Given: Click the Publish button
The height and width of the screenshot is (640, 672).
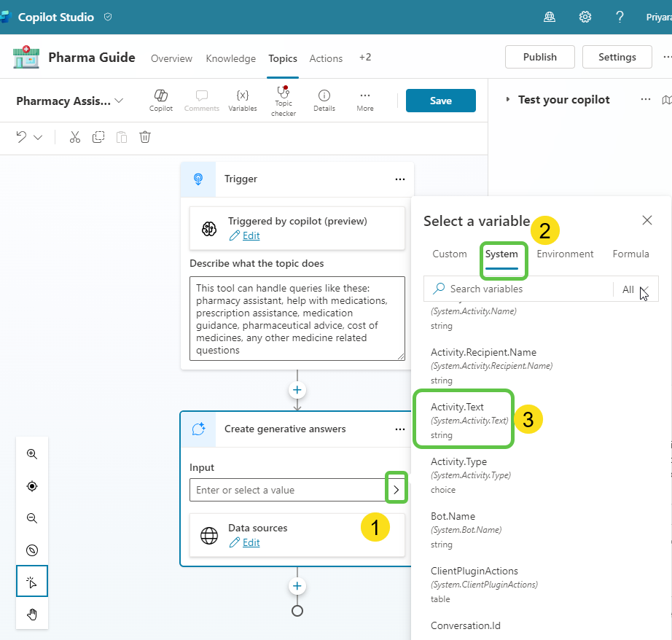Looking at the screenshot, I should click(539, 56).
